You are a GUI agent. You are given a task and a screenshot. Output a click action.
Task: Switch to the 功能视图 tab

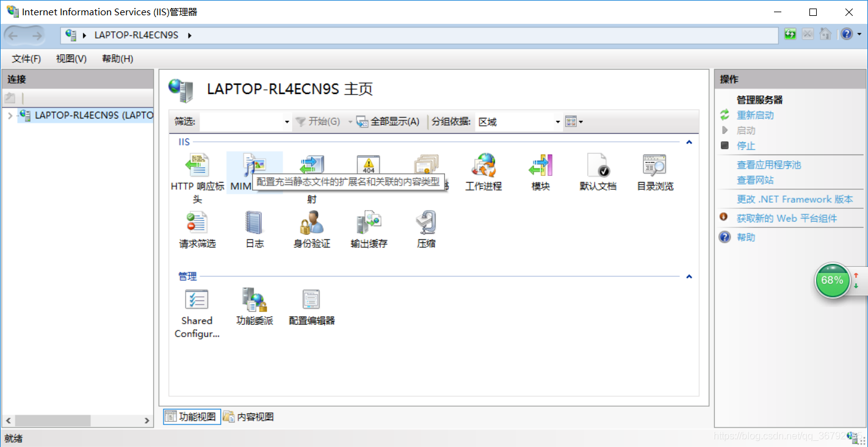pyautogui.click(x=192, y=416)
